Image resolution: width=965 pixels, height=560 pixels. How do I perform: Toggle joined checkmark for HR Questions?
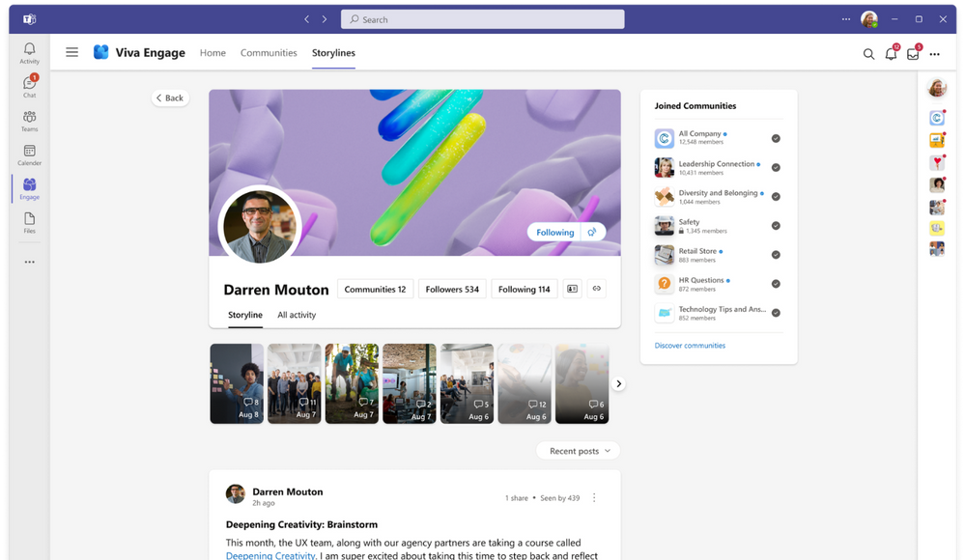pyautogui.click(x=776, y=284)
